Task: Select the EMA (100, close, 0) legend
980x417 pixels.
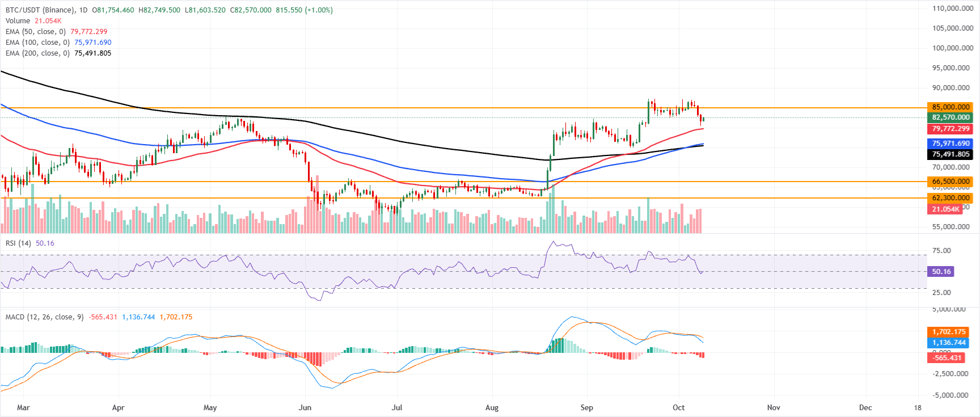Action: tap(58, 43)
